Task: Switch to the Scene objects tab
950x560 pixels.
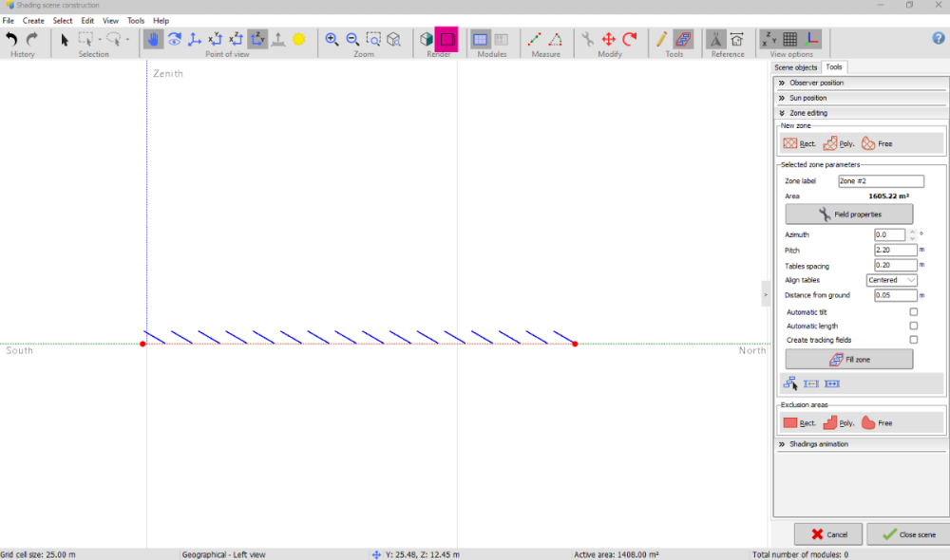Action: 795,67
